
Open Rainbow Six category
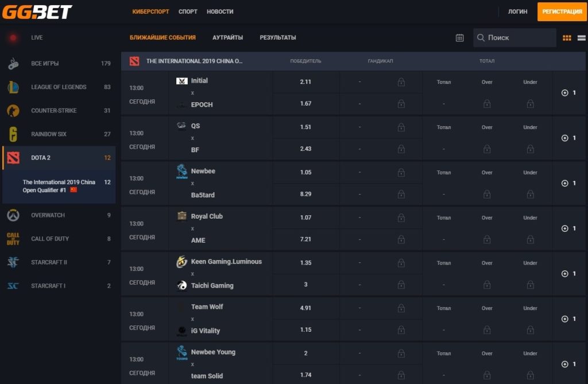pos(59,134)
